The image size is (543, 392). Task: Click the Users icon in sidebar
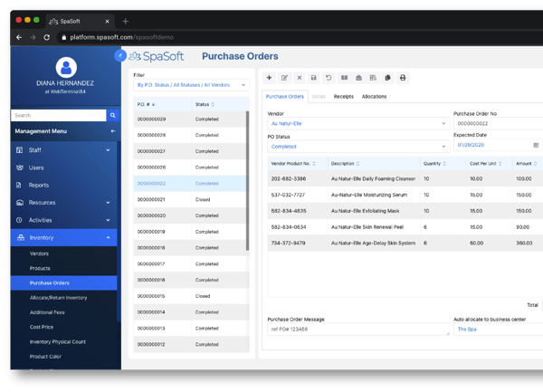pyautogui.click(x=20, y=167)
